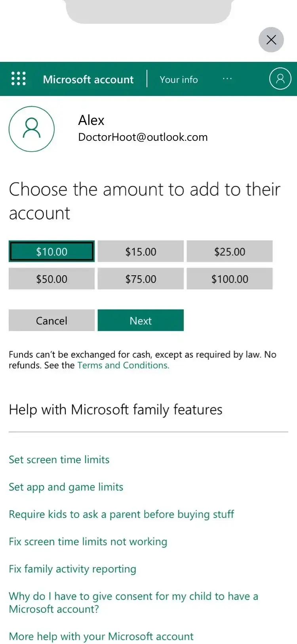Select $50.00 to add
This screenshot has width=297, height=644.
[51, 279]
